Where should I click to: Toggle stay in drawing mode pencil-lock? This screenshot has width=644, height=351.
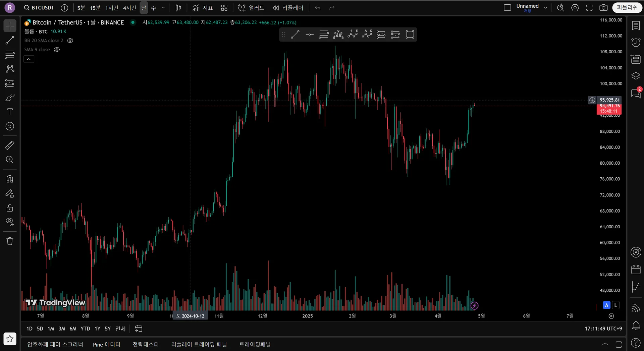click(10, 193)
